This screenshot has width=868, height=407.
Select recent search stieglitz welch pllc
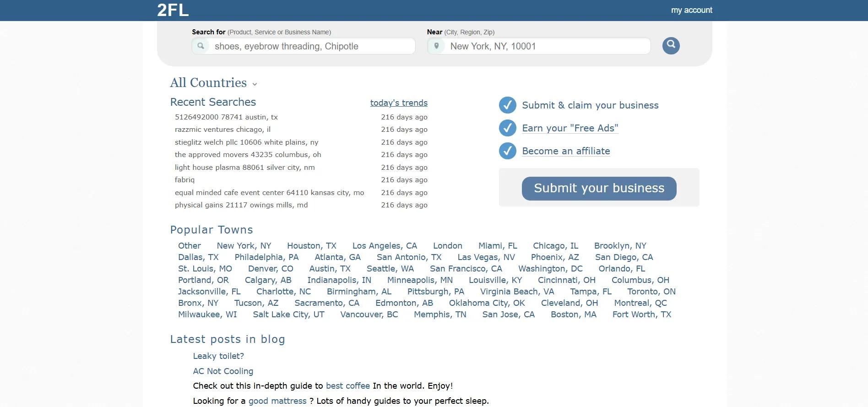pos(246,142)
